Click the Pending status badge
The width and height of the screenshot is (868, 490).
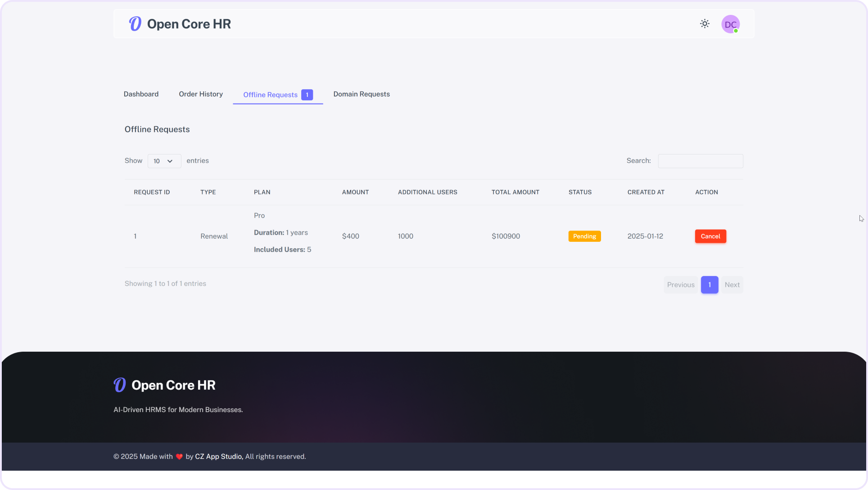click(584, 236)
